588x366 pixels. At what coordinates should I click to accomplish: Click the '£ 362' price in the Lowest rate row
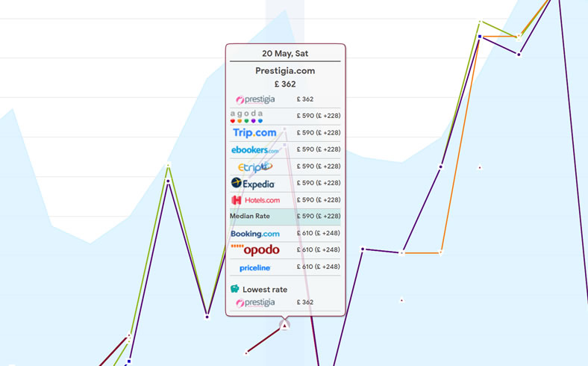tap(305, 302)
